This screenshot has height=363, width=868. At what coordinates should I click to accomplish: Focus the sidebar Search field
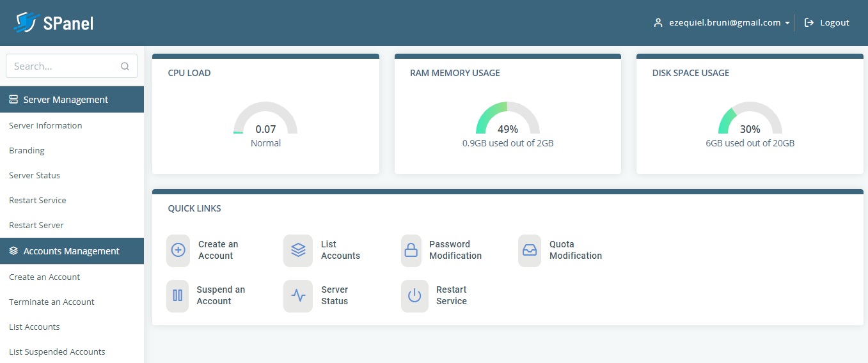[x=72, y=66]
